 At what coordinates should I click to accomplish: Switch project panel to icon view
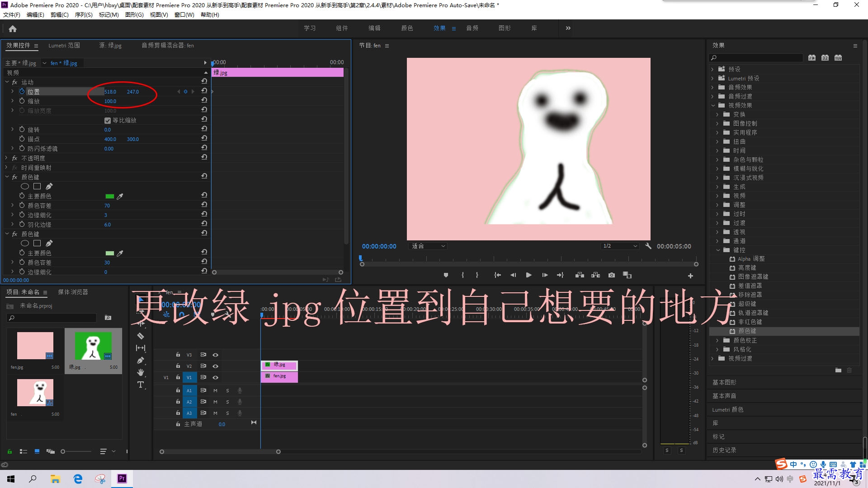pos(37,451)
